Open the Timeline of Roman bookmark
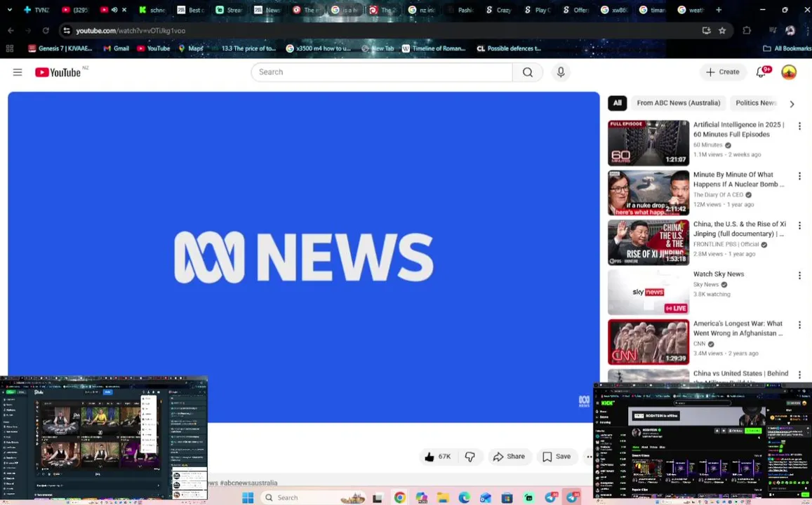The image size is (812, 505). coord(434,48)
